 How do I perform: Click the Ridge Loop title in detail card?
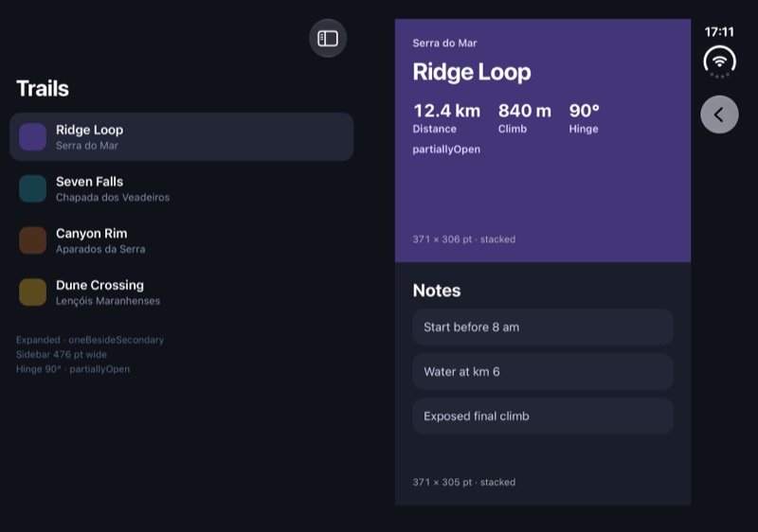tap(472, 72)
